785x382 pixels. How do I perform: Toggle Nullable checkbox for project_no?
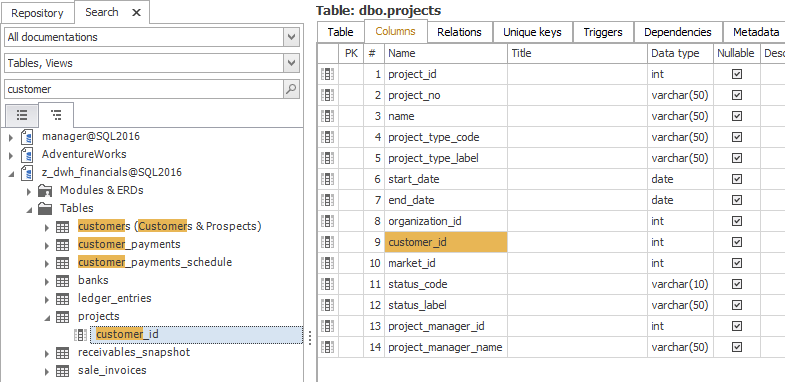(737, 95)
